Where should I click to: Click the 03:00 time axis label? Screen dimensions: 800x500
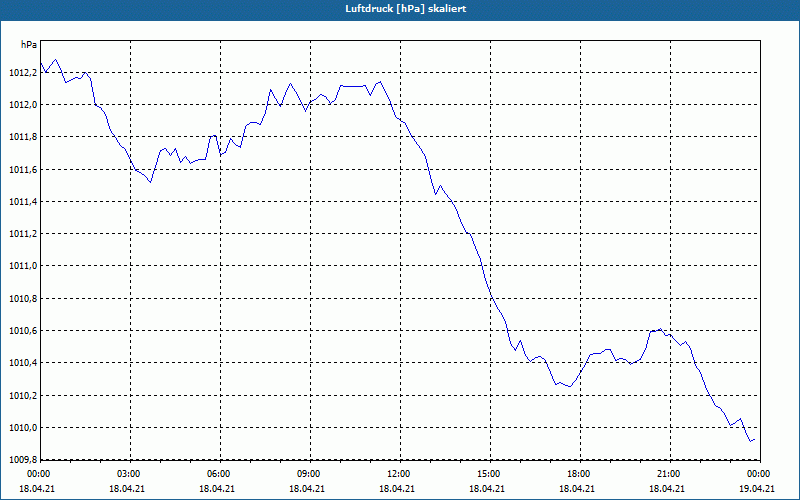[x=131, y=474]
